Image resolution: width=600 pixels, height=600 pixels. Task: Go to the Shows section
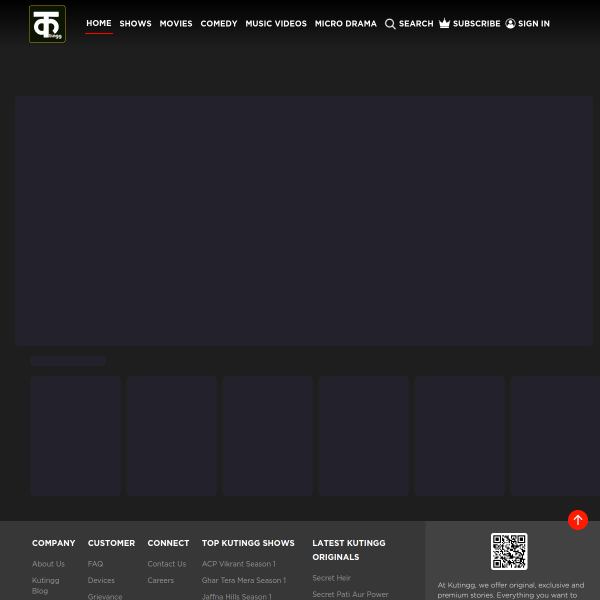click(x=135, y=24)
